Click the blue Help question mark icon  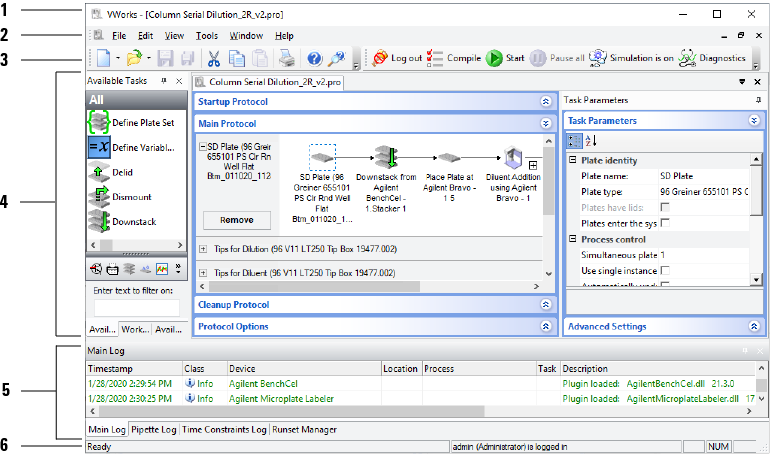tap(314, 58)
